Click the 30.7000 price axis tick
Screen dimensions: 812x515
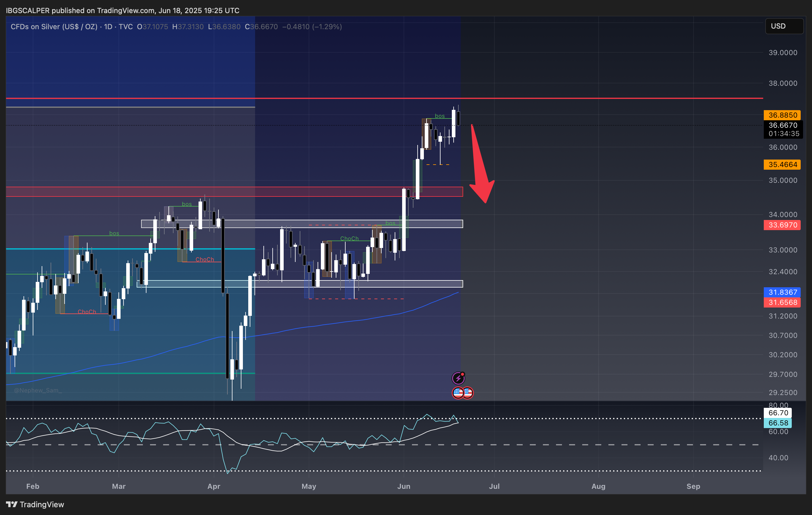783,335
